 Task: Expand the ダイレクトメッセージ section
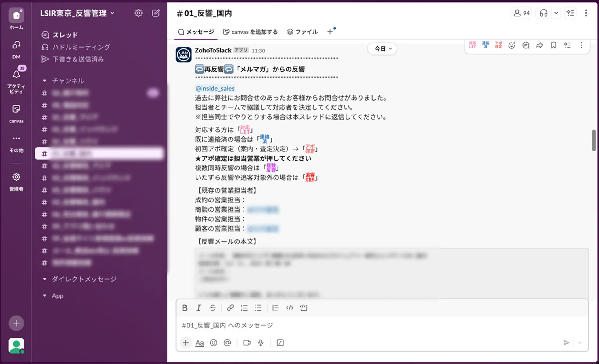point(45,279)
